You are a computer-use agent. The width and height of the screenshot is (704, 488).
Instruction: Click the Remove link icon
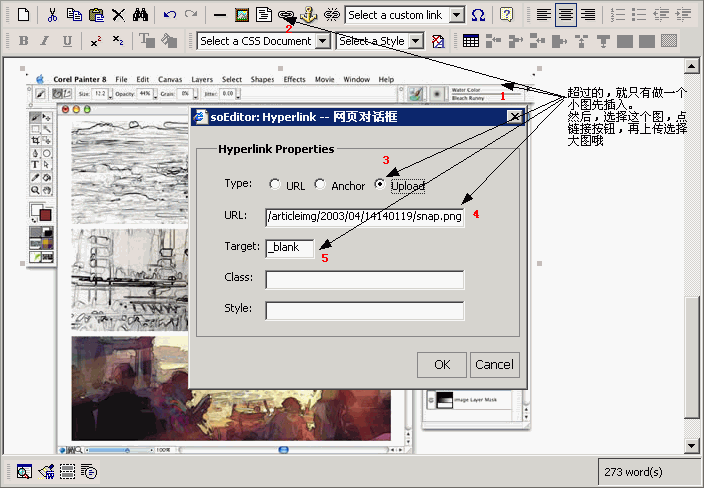pos(332,15)
